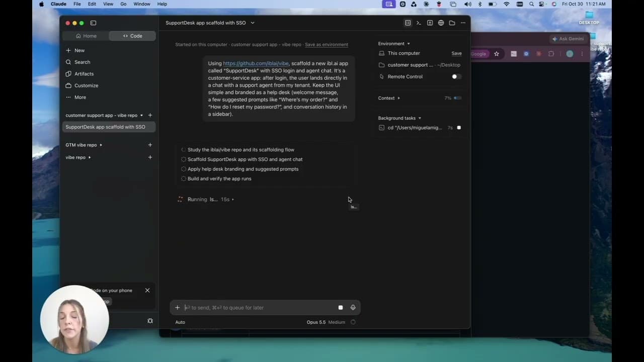Viewport: 644px width, 362px height.
Task: Open the Window menu in menu bar
Action: tap(142, 4)
